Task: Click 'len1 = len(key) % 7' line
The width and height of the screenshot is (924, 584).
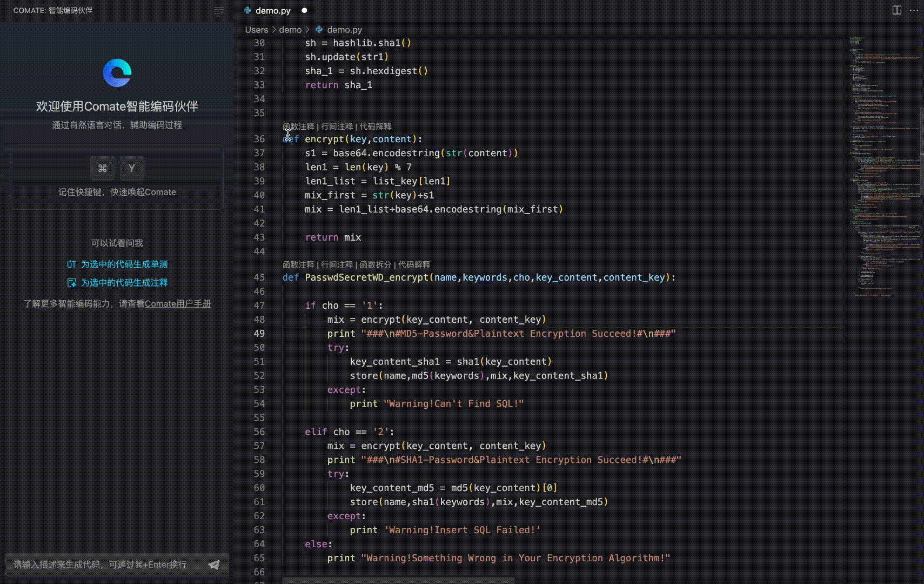Action: pyautogui.click(x=358, y=167)
